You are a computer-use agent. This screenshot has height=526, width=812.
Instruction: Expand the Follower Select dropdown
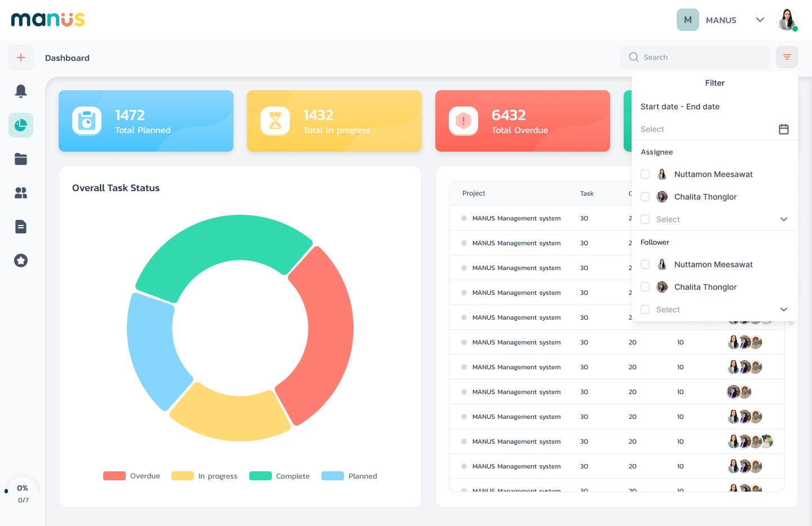click(x=783, y=310)
